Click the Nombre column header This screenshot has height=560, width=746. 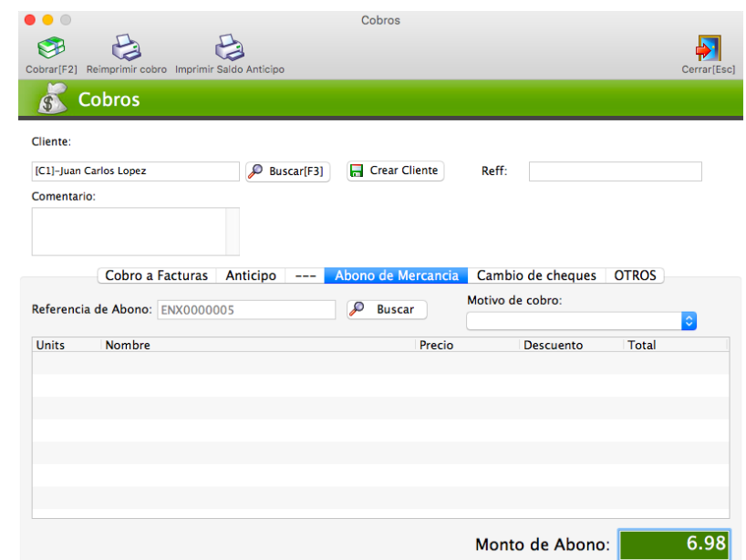click(258, 345)
